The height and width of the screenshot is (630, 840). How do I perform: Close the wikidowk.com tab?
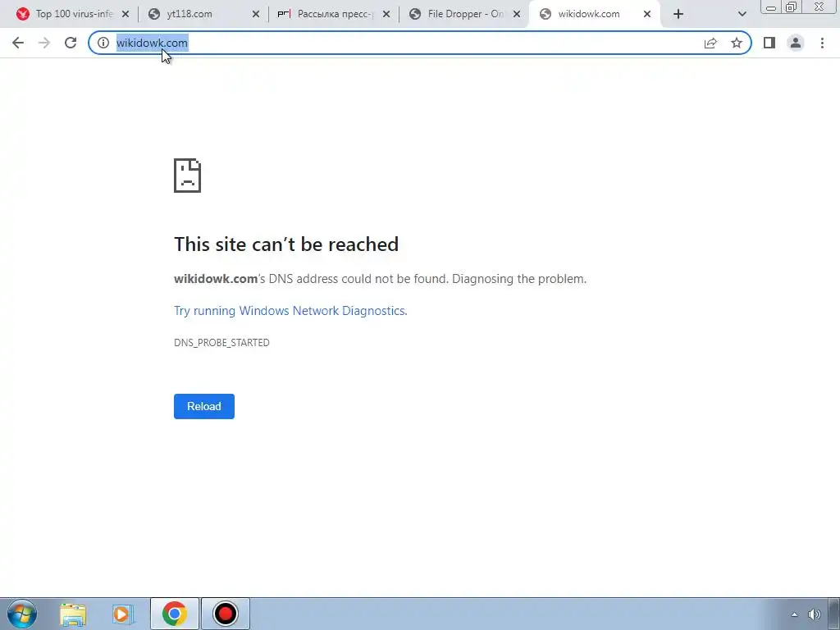[647, 15]
